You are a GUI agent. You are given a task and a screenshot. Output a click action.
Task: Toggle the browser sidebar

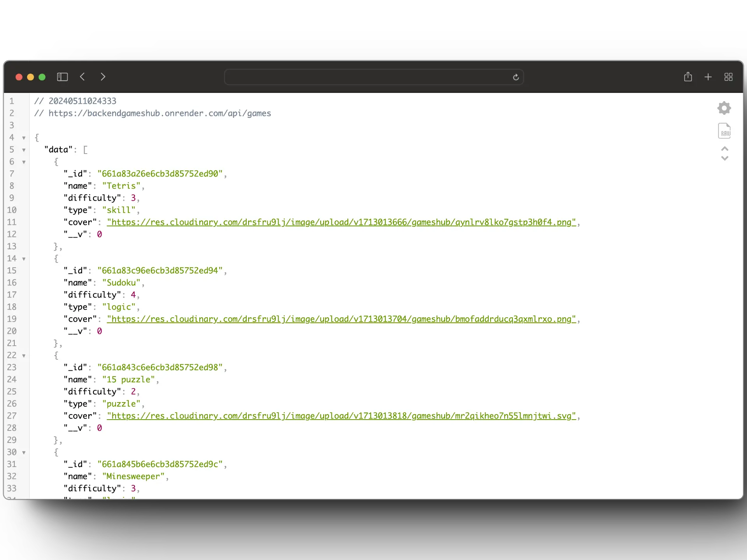62,77
